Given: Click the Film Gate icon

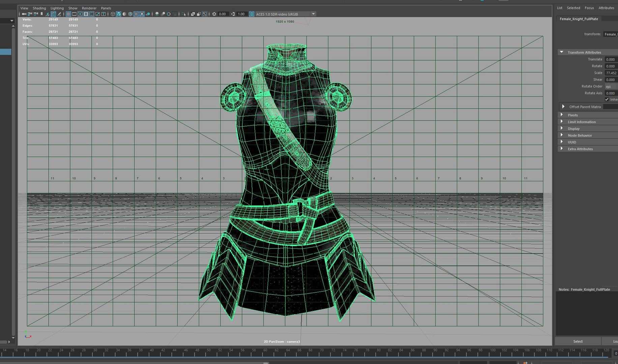Looking at the screenshot, I should pos(74,14).
